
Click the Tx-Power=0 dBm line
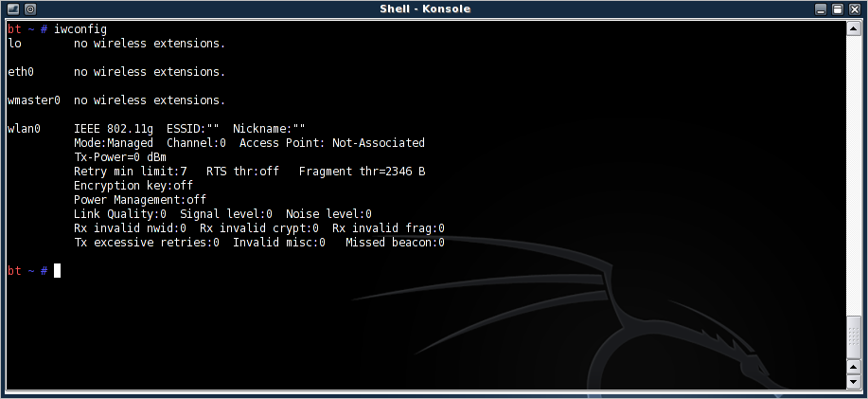[120, 157]
